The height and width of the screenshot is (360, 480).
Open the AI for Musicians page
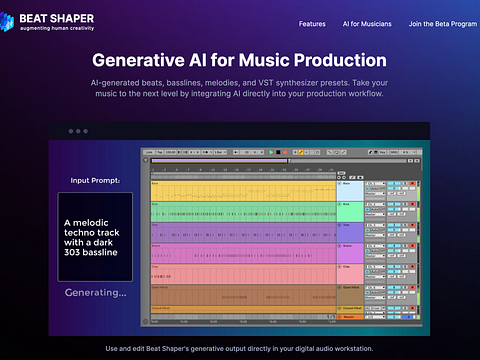(x=367, y=24)
